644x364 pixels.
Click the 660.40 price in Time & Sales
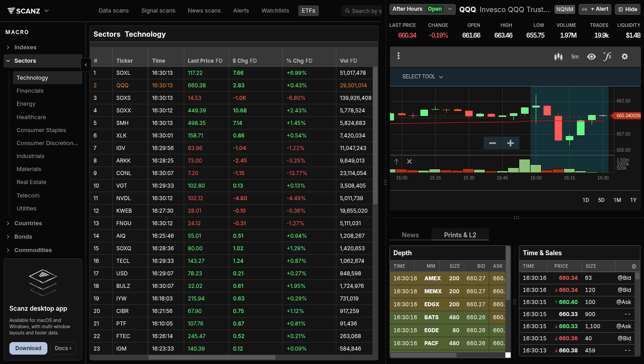(x=568, y=302)
